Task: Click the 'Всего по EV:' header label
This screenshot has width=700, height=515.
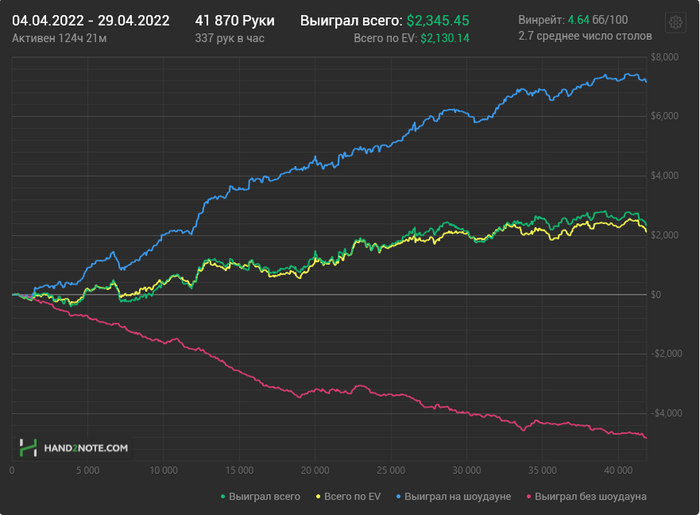Action: [385, 38]
